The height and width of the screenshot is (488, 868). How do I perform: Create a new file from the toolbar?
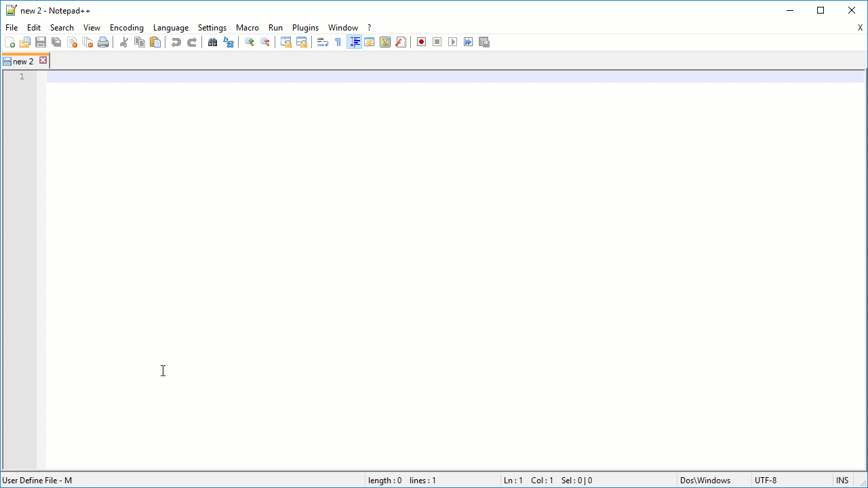[x=9, y=42]
